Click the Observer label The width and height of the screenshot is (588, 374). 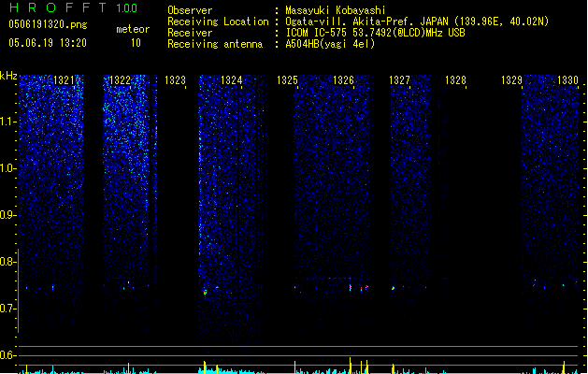190,10
